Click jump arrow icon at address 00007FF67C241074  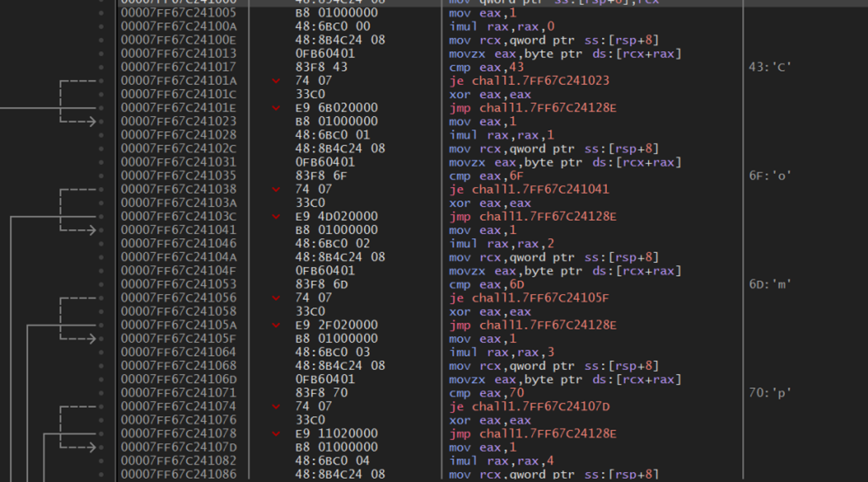(276, 406)
